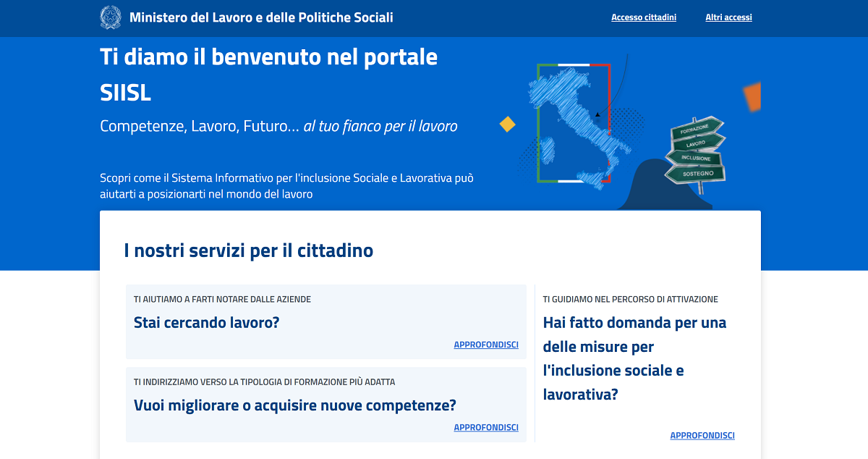Select the LAVORO signpost in the illustration

pos(699,143)
